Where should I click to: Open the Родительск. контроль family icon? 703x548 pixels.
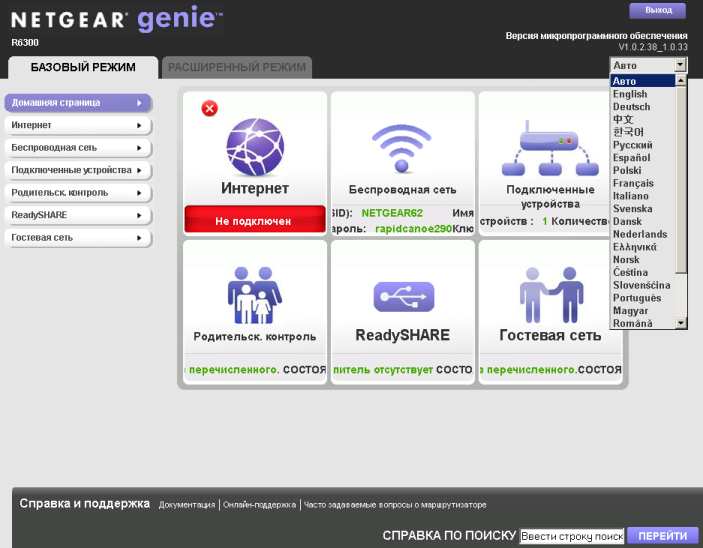(255, 295)
